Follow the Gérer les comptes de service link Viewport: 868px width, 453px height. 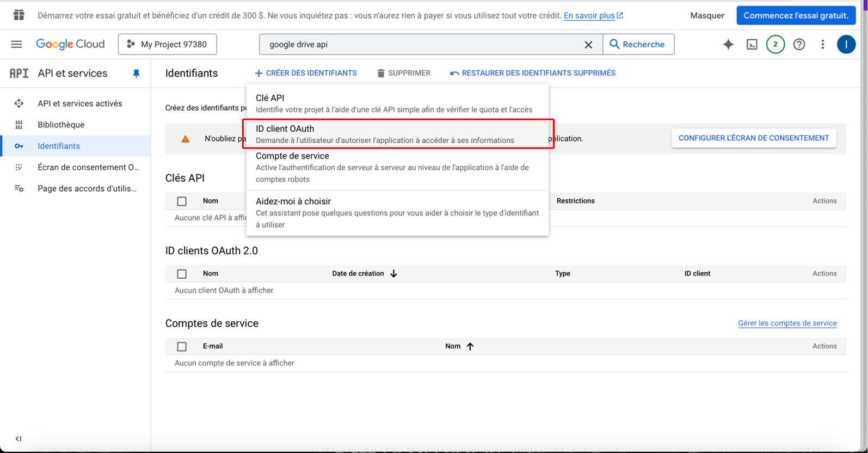pos(787,323)
